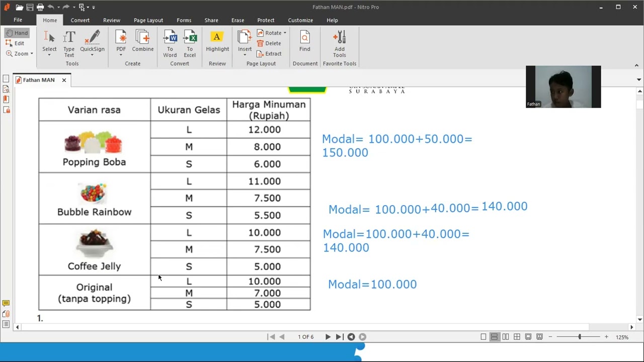Click Extract pages button
644x362 pixels.
(269, 54)
